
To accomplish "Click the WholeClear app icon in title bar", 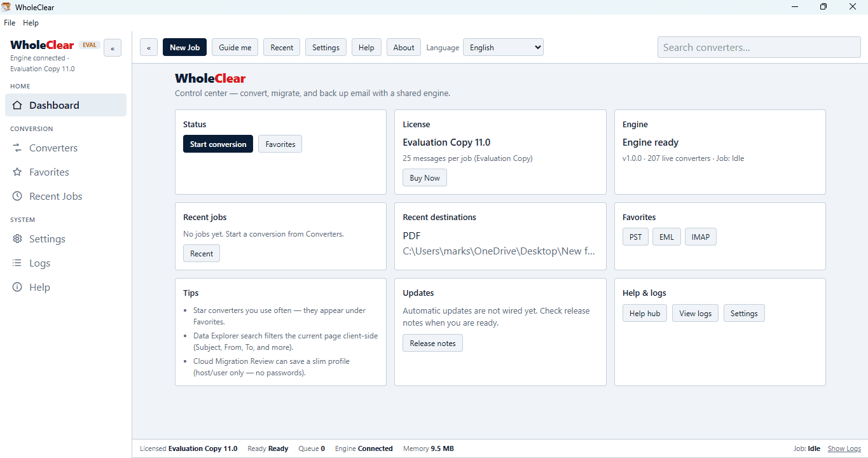I will click(x=6, y=7).
